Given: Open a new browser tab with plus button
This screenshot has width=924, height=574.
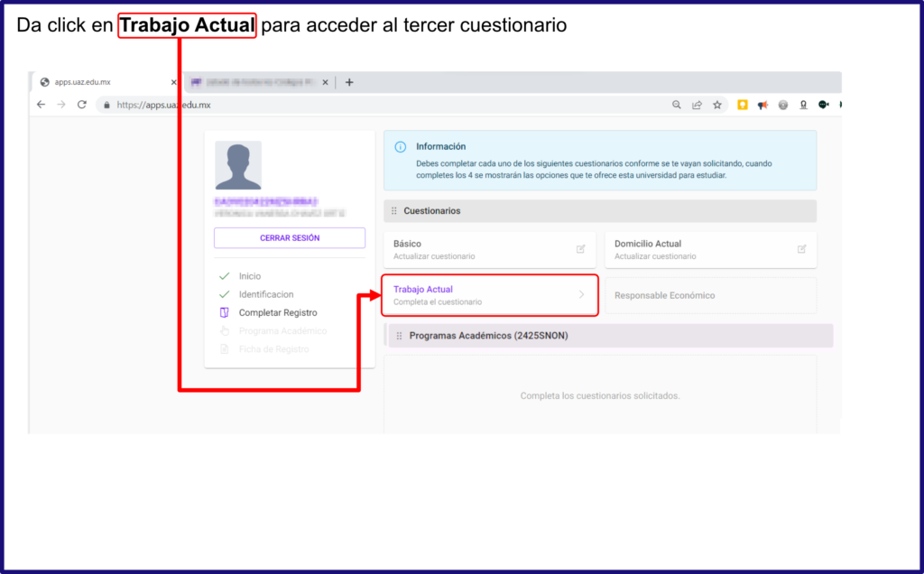Looking at the screenshot, I should [349, 82].
